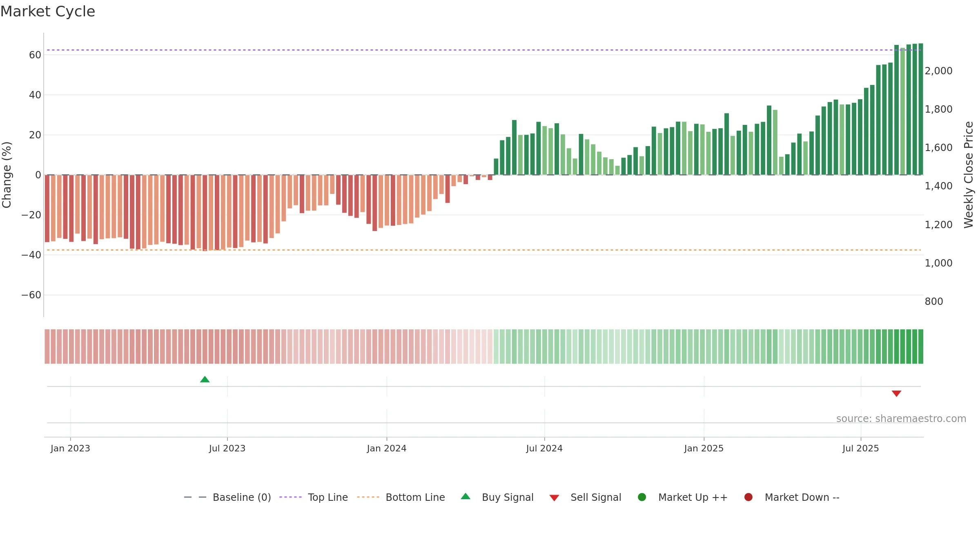The height and width of the screenshot is (551, 980).
Task: Click the source: sharemaestro.com text
Action: pos(901,419)
